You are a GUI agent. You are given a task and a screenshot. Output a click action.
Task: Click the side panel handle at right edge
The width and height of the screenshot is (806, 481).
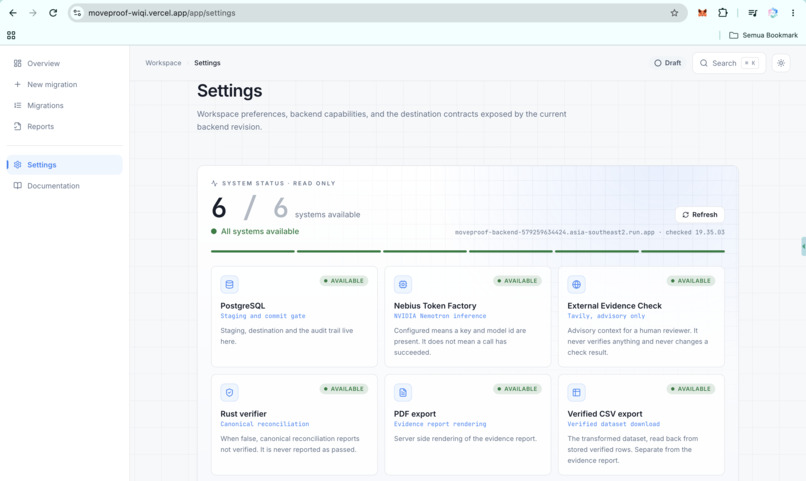point(803,247)
